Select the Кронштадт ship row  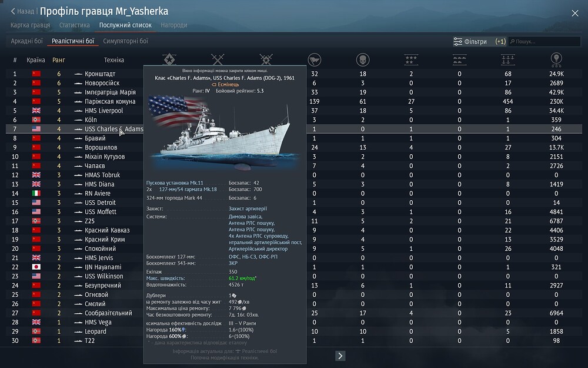click(294, 74)
